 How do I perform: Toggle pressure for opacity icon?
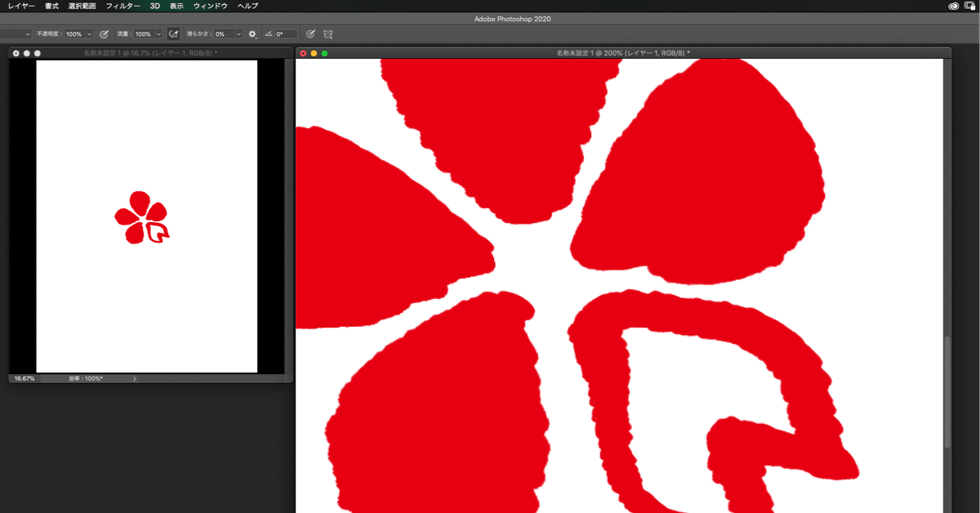pyautogui.click(x=104, y=34)
